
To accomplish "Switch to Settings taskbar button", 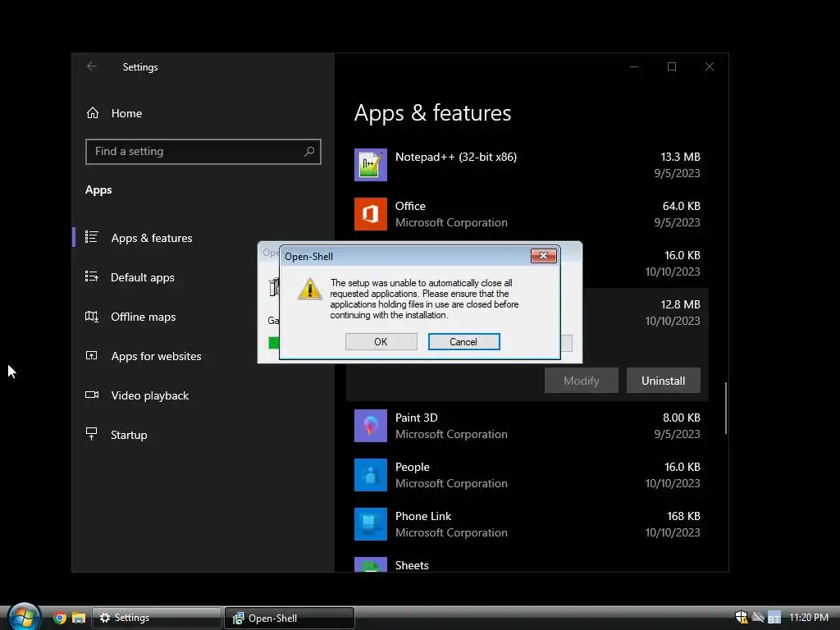I will (x=157, y=618).
